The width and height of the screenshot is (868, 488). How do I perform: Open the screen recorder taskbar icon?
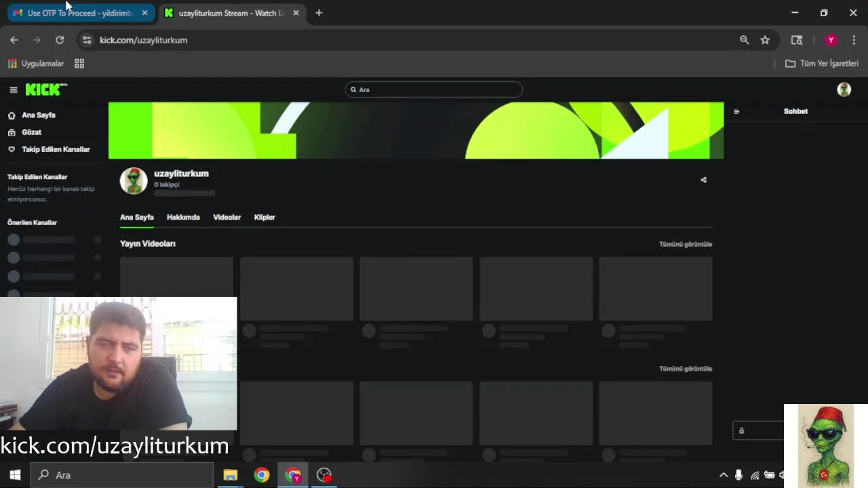(x=324, y=475)
